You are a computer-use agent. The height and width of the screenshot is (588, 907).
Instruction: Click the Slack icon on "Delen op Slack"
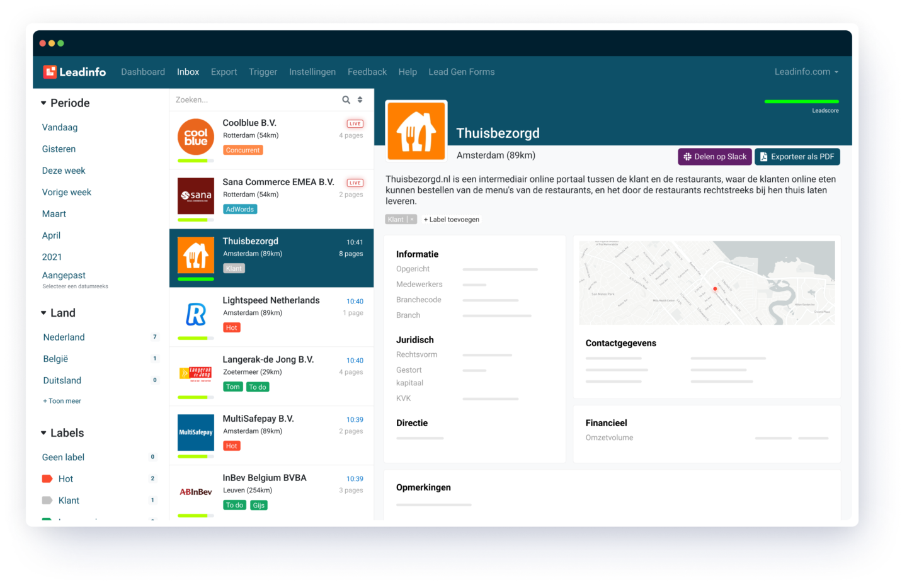[687, 156]
